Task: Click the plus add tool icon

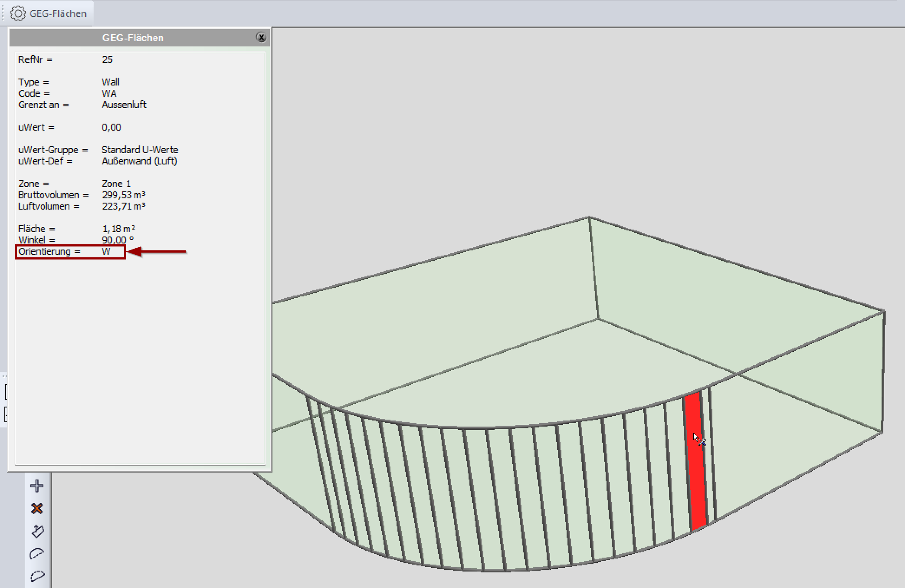Action: coord(37,486)
